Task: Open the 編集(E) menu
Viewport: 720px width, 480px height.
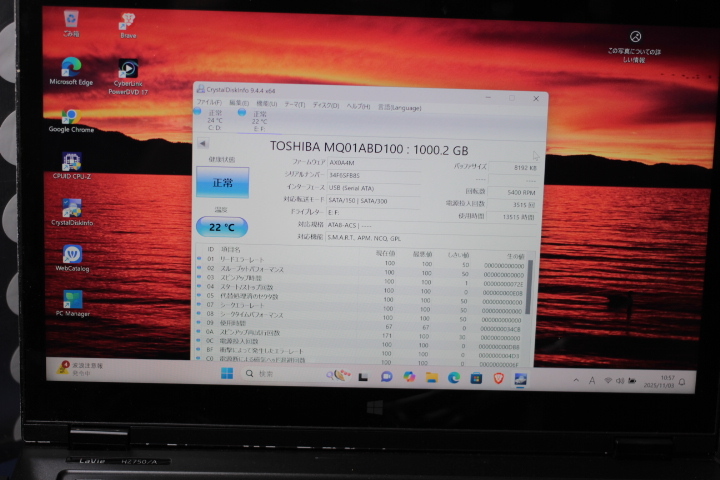Action: click(x=239, y=103)
